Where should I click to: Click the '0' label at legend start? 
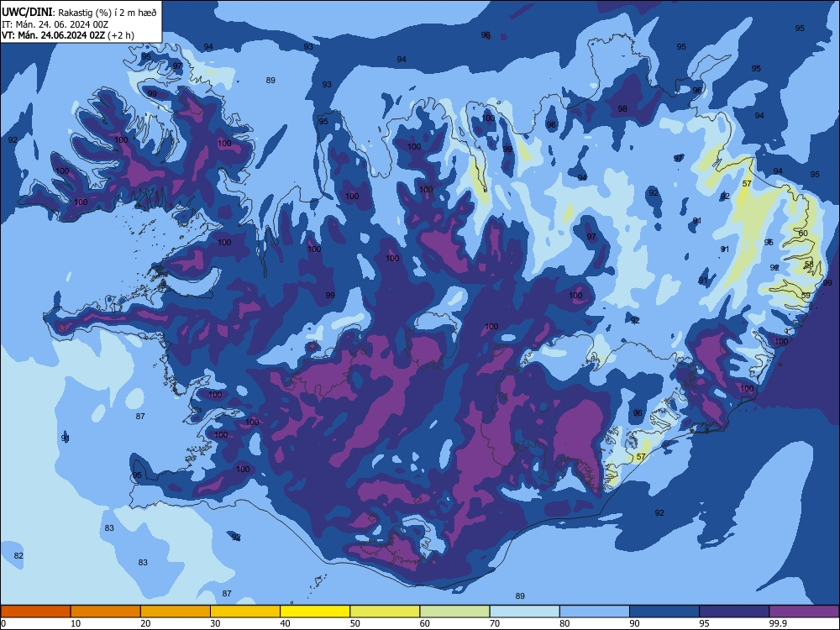tap(3, 623)
